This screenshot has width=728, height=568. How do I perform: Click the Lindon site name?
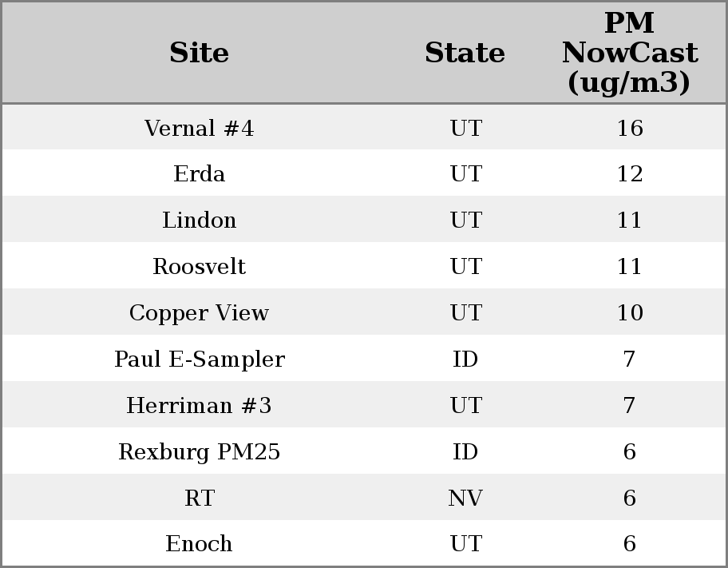[199, 220]
